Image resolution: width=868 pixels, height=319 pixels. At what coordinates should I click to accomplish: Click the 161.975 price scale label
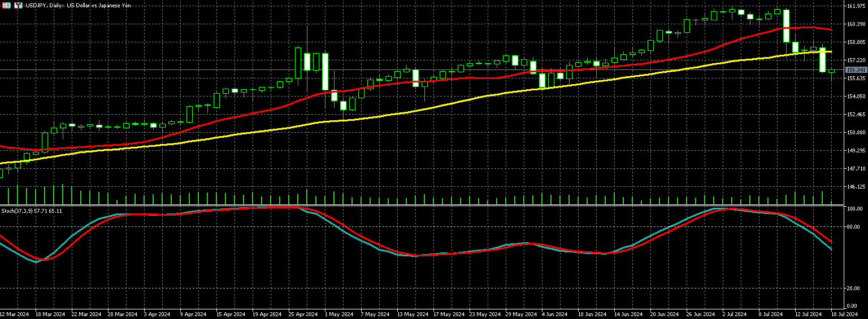click(x=856, y=6)
